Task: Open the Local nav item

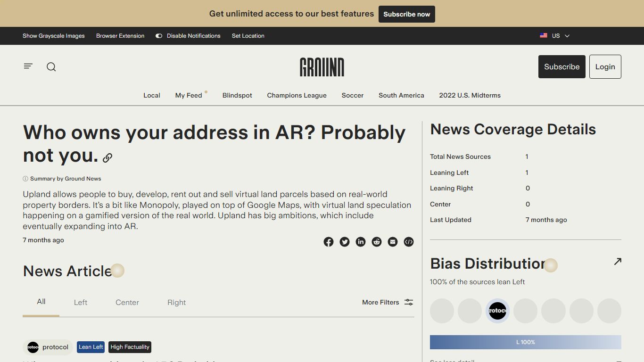Action: click(152, 95)
